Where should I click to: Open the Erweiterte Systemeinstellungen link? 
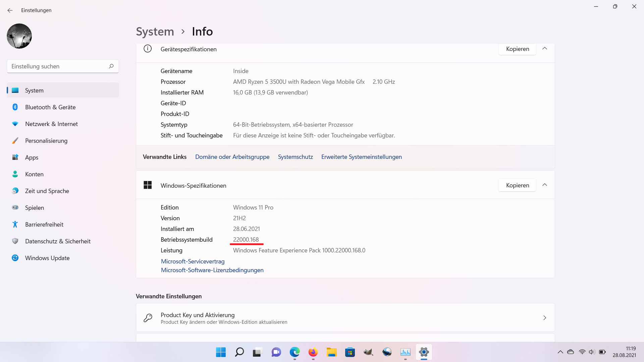[x=361, y=157]
